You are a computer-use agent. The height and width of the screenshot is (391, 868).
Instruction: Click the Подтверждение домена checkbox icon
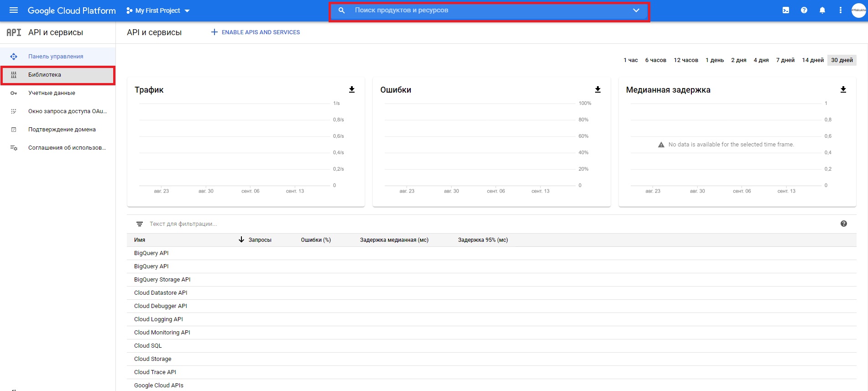14,130
